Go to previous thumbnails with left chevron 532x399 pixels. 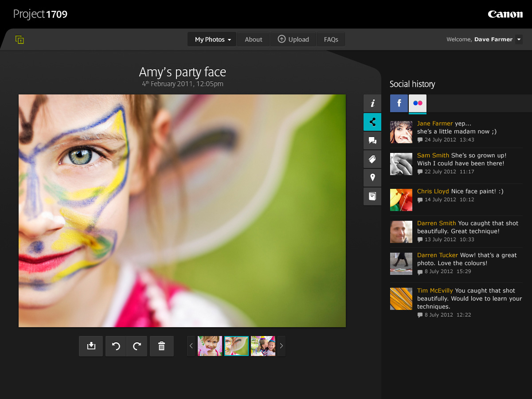(191, 346)
